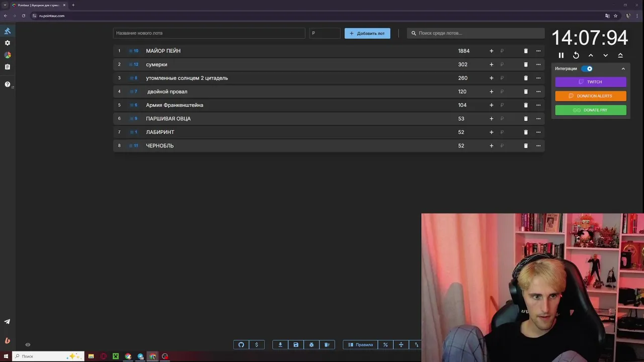The width and height of the screenshot is (644, 362).
Task: Open the wheel chart icon in sidebar
Action: point(8,55)
